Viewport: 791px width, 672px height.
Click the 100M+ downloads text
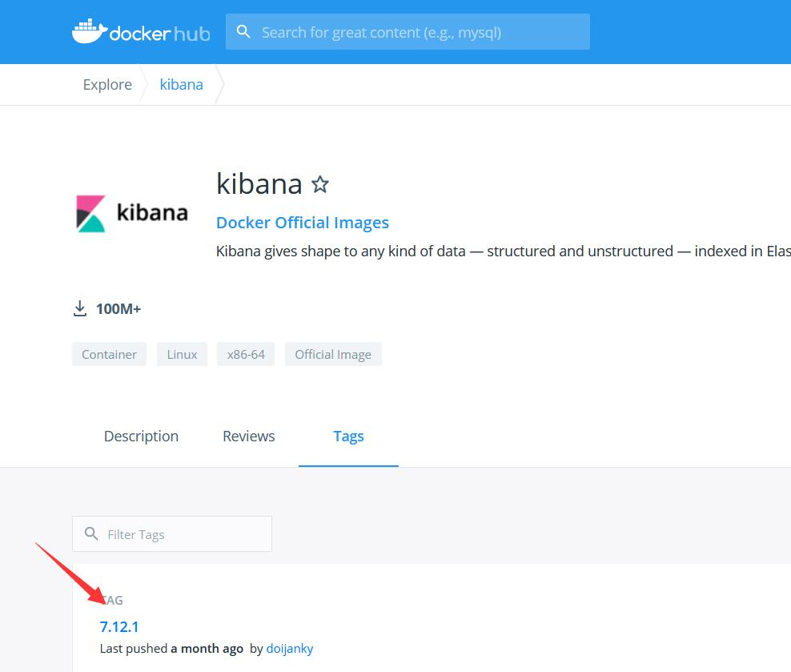click(118, 308)
